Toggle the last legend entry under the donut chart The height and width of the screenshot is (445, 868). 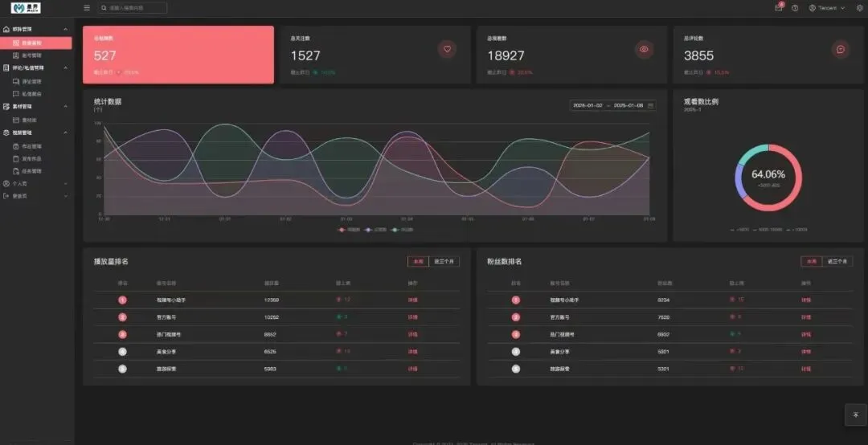point(796,229)
